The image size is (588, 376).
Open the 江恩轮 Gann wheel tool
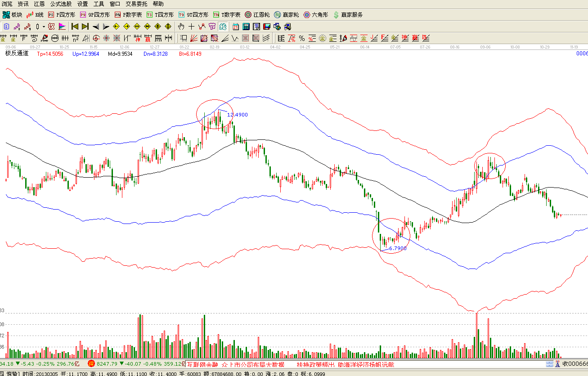pyautogui.click(x=258, y=15)
